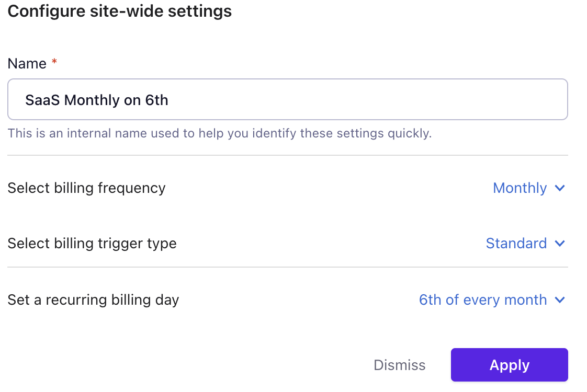Image resolution: width=587 pixels, height=392 pixels.
Task: Click the red required asterisk by Name
Action: (54, 63)
